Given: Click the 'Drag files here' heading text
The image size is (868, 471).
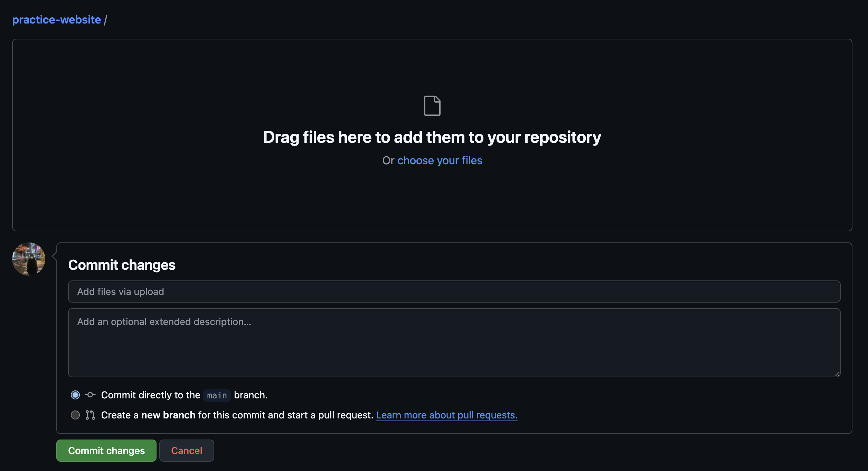Looking at the screenshot, I should [x=432, y=137].
